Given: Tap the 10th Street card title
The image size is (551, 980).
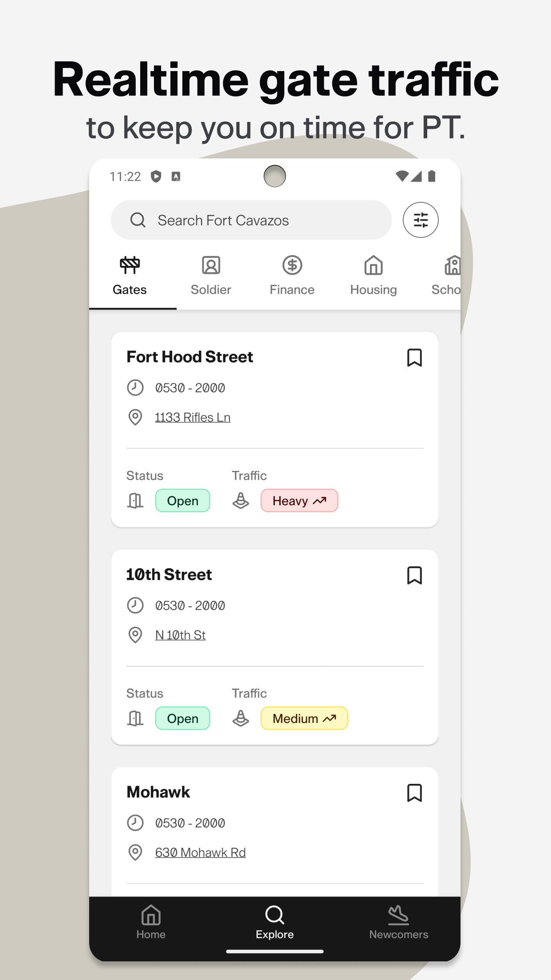Looking at the screenshot, I should coord(169,575).
